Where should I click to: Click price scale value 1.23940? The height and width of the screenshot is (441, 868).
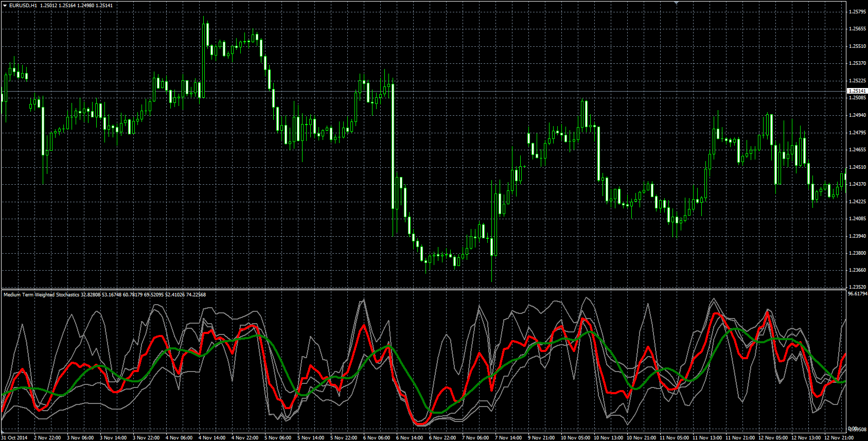[857, 236]
